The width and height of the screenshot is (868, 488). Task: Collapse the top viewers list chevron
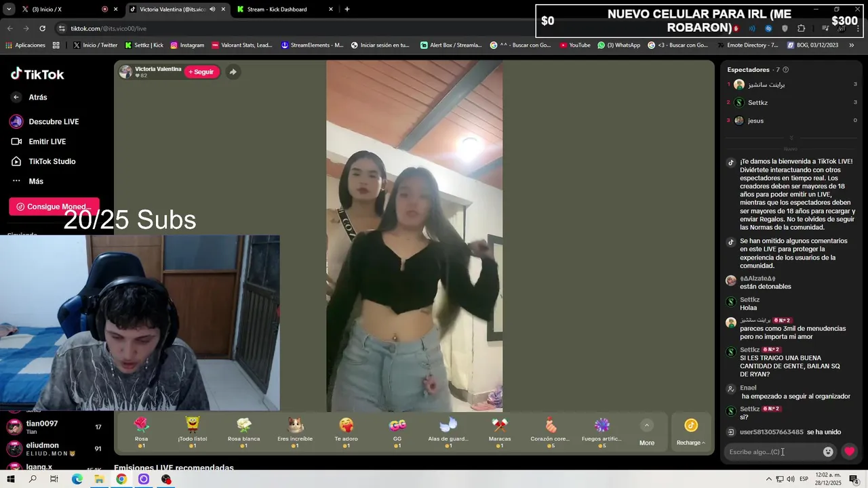click(x=791, y=138)
